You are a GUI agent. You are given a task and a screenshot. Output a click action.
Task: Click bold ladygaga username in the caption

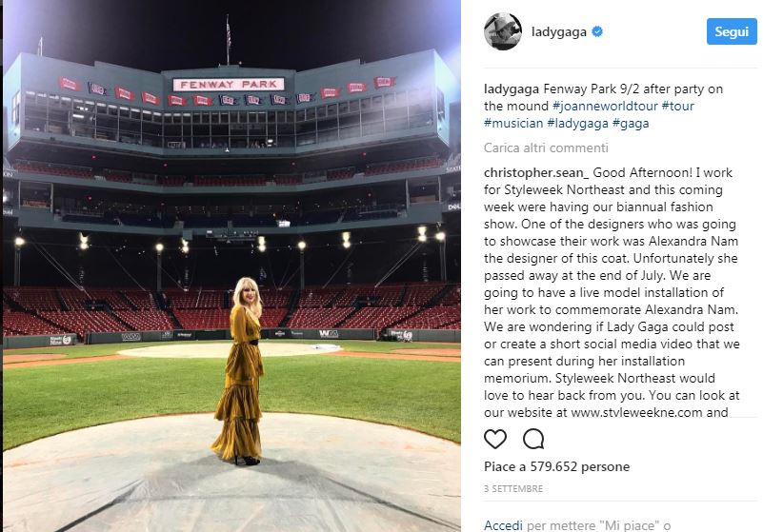(511, 89)
